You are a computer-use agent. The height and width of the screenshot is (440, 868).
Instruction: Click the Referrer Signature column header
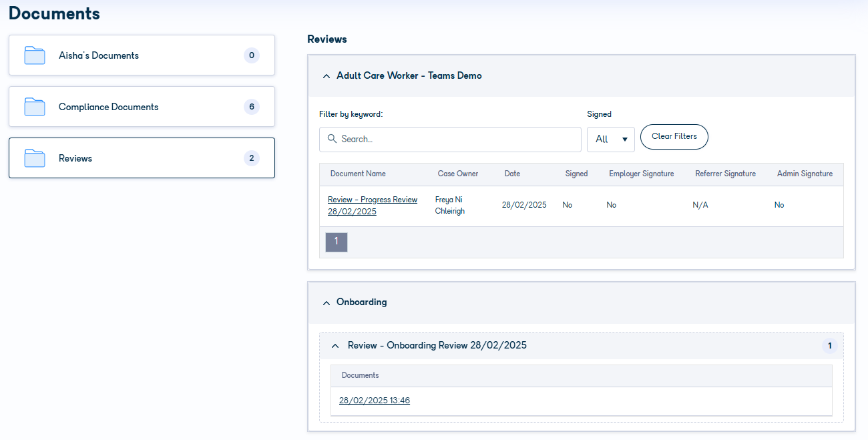[x=726, y=174]
